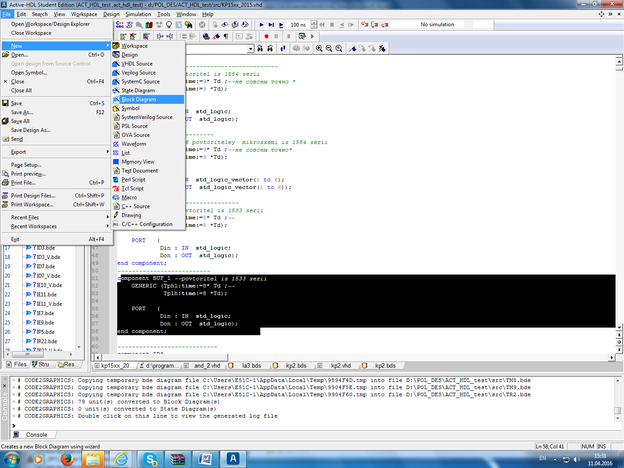Open the Simulation menu

tap(140, 15)
